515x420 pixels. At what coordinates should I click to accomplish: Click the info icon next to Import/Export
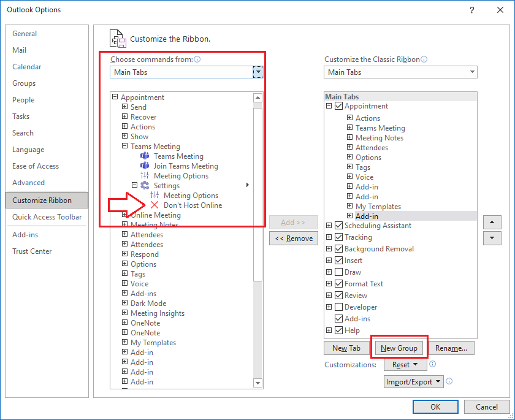click(x=449, y=381)
